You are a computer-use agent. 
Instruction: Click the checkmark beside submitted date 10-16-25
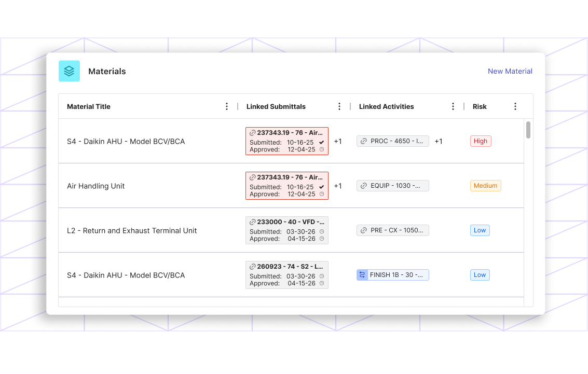pos(321,142)
